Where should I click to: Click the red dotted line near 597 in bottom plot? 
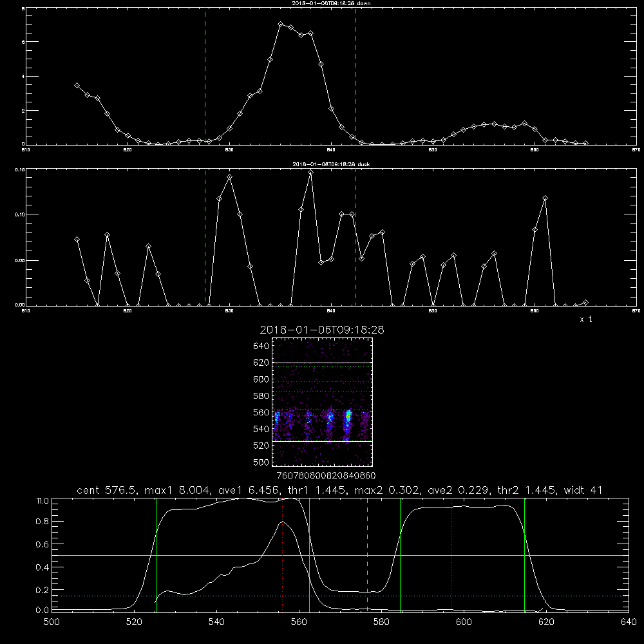(452, 555)
